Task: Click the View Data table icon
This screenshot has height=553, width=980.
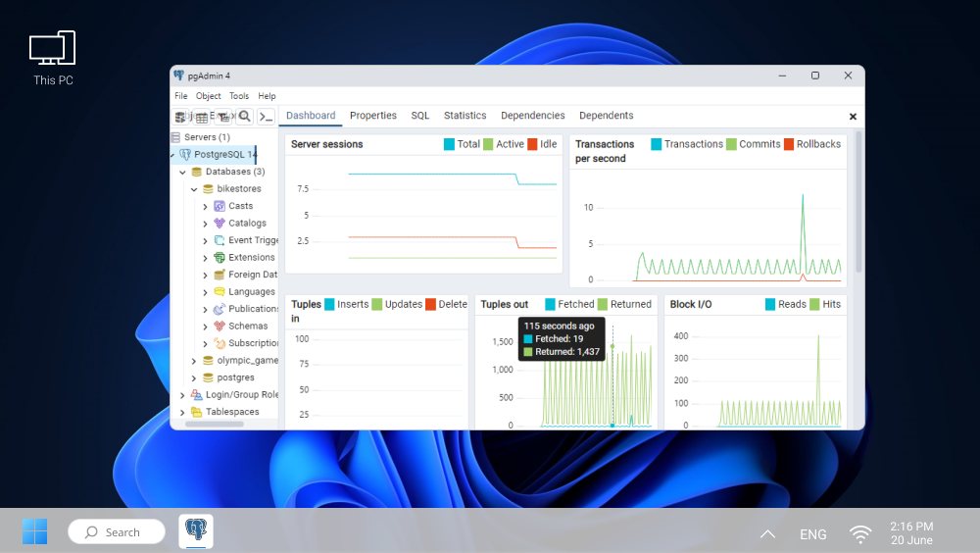Action: pos(201,117)
